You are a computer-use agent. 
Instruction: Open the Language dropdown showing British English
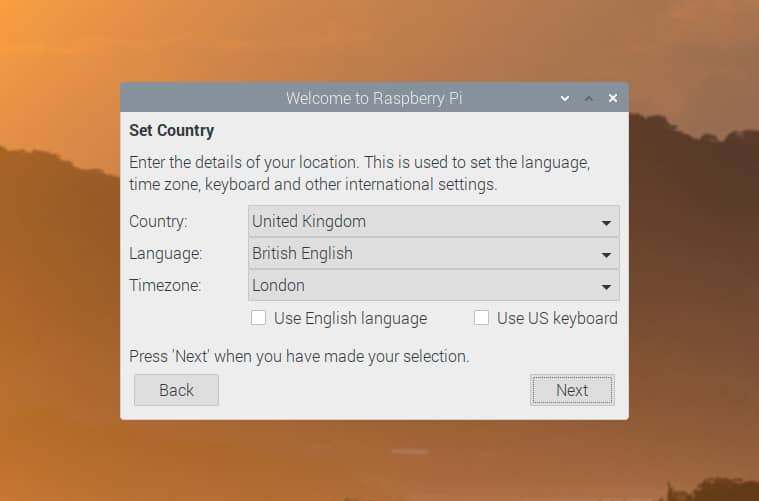pyautogui.click(x=434, y=253)
